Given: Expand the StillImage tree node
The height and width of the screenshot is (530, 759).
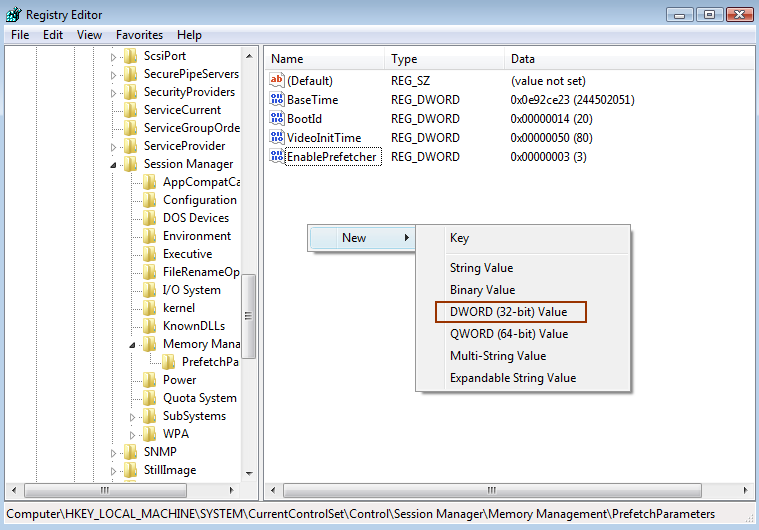Looking at the screenshot, I should tap(113, 471).
